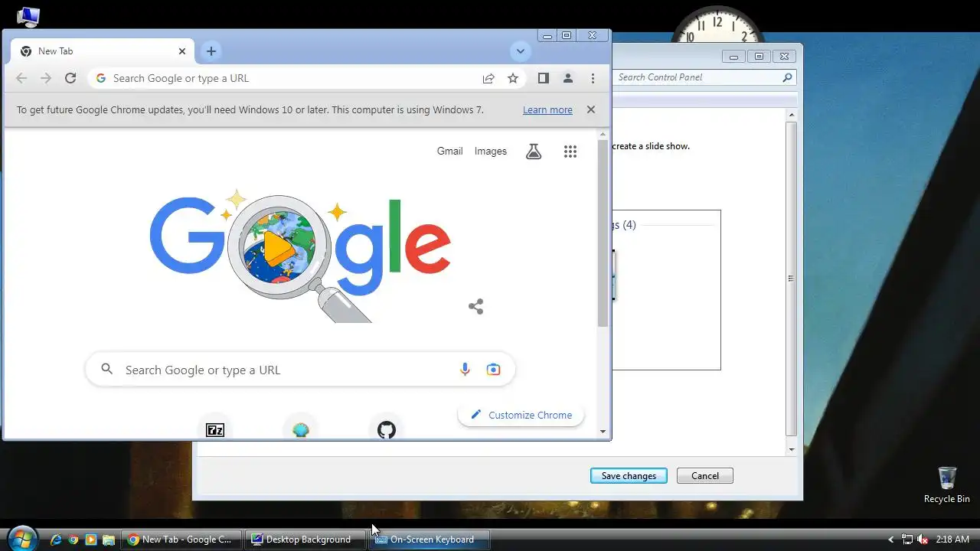Search by image with the camera icon
The height and width of the screenshot is (551, 980).
494,370
